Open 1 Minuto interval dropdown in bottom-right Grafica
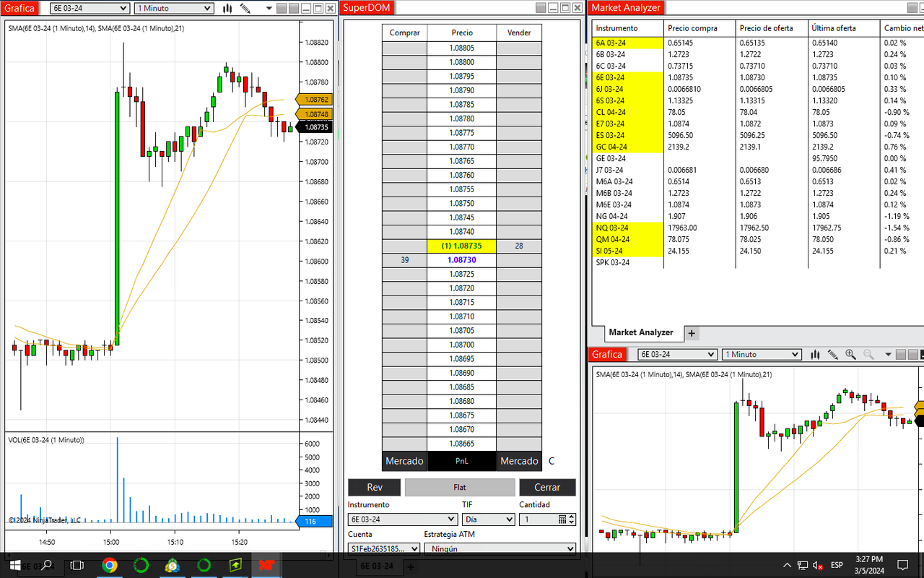 762,354
